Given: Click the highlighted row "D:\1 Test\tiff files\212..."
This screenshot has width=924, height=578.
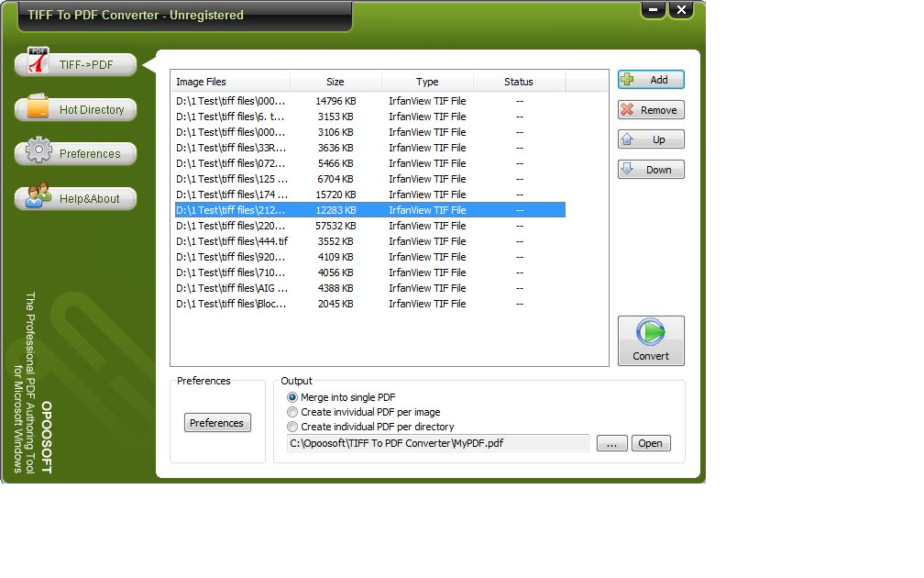Looking at the screenshot, I should pyautogui.click(x=370, y=210).
